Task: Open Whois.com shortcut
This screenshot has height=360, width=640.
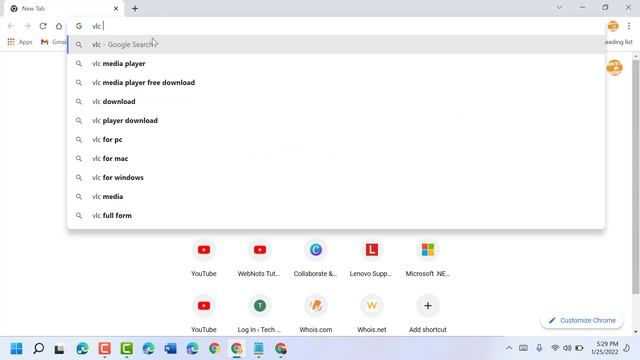Action: (316, 313)
